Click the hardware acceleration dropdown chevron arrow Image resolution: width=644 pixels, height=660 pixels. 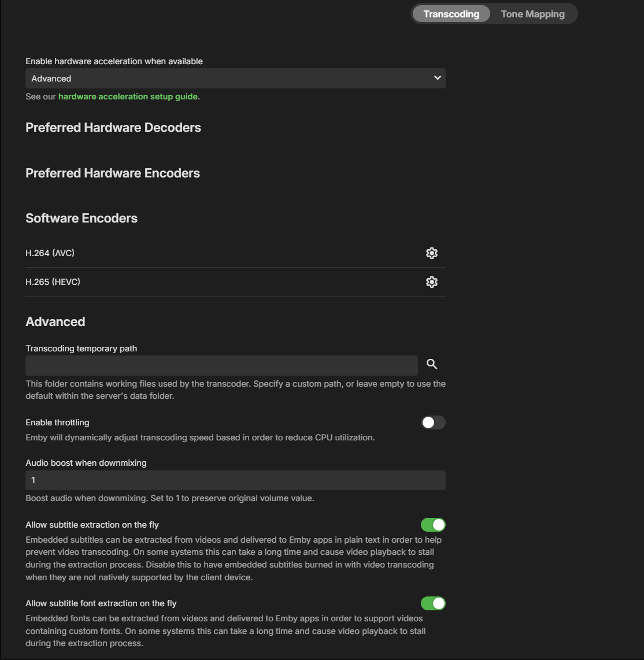tap(438, 78)
